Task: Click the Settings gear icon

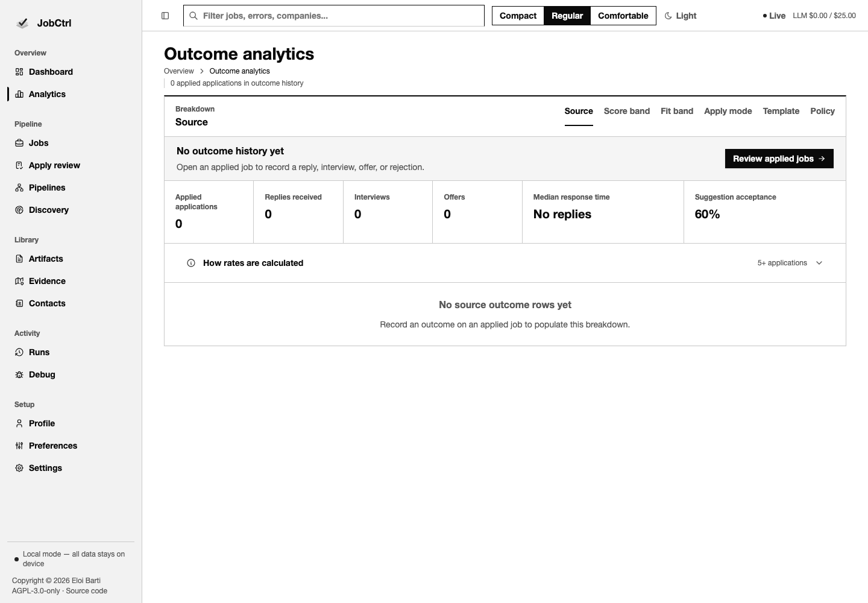Action: coord(19,468)
